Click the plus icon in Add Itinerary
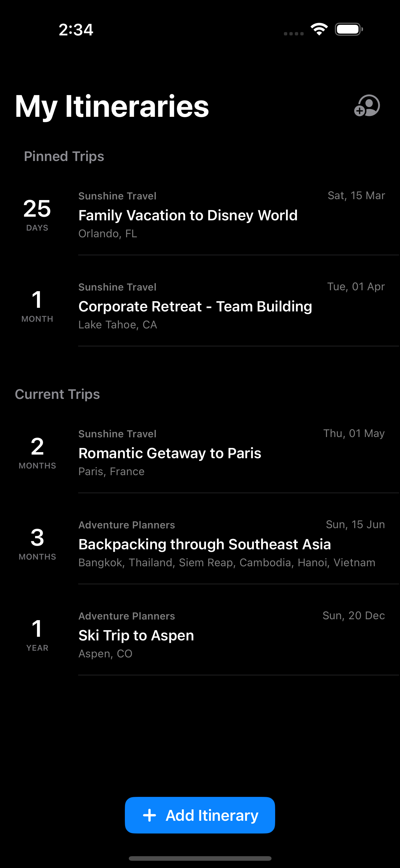Screen dimensions: 400x868 pos(149,815)
